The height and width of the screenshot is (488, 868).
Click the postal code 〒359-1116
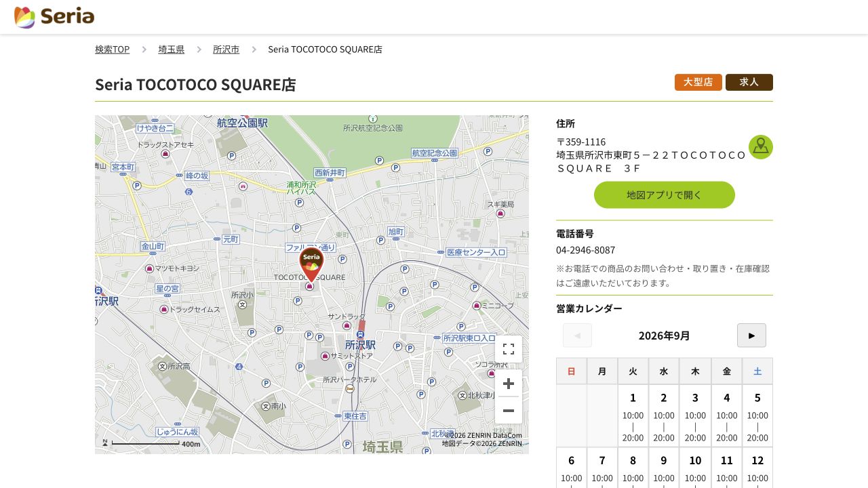[581, 142]
